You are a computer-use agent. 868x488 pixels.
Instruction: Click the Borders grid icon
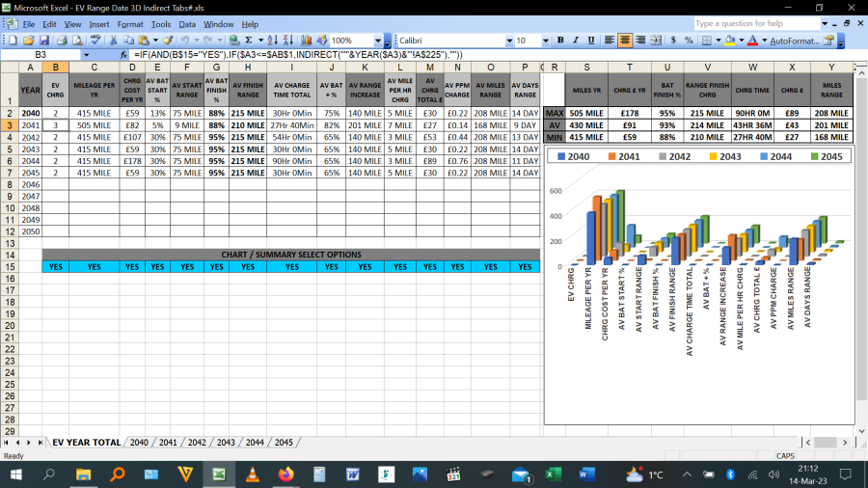(707, 41)
